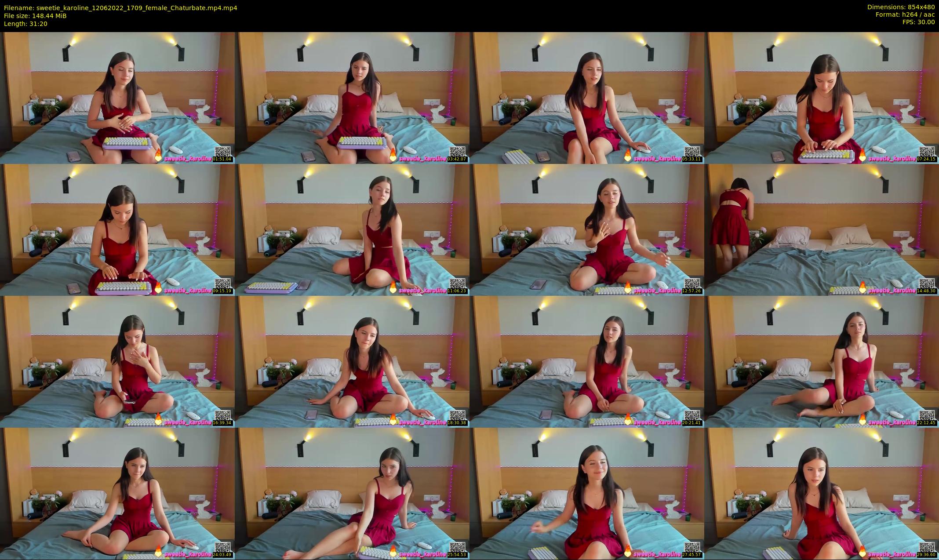
Task: Select the thumbnail stamped 20:21.41
Action: (587, 361)
